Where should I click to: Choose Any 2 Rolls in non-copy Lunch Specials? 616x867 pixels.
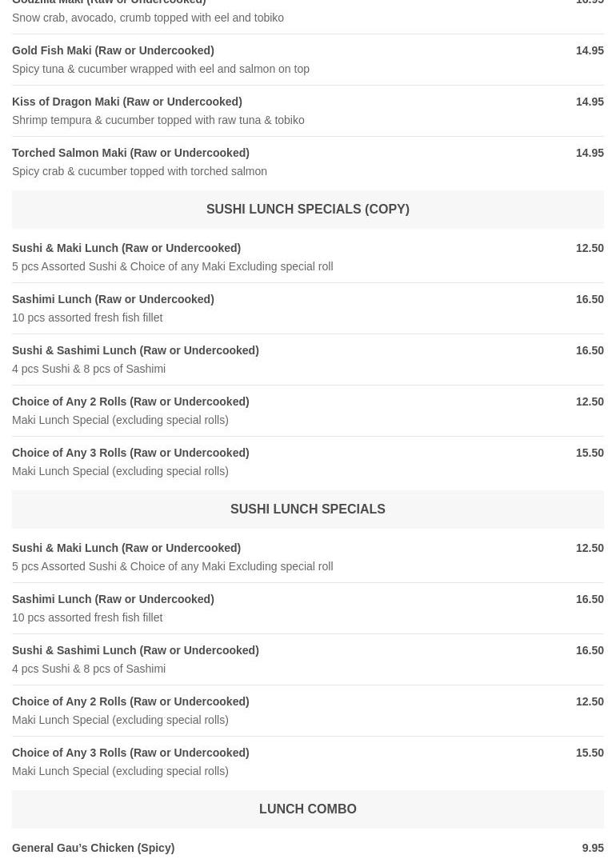tap(130, 701)
